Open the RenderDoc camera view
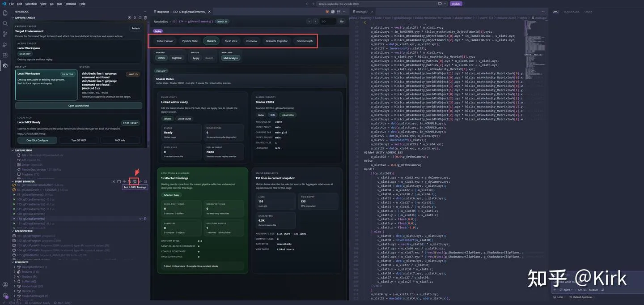 pyautogui.click(x=5, y=65)
